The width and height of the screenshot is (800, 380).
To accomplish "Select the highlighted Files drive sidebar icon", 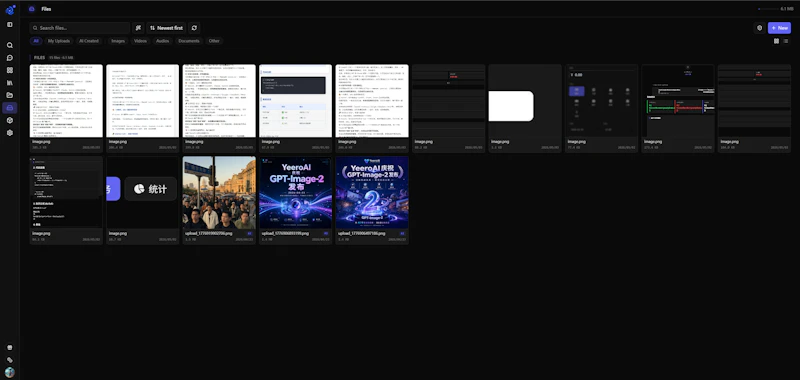I will (x=10, y=108).
